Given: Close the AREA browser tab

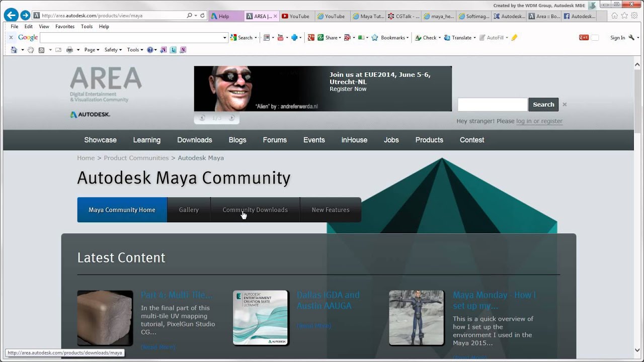Looking at the screenshot, I should [275, 16].
